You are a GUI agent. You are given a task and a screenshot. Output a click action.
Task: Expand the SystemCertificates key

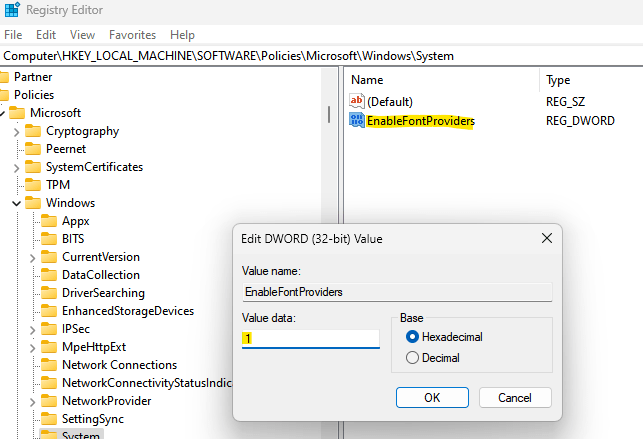point(16,168)
